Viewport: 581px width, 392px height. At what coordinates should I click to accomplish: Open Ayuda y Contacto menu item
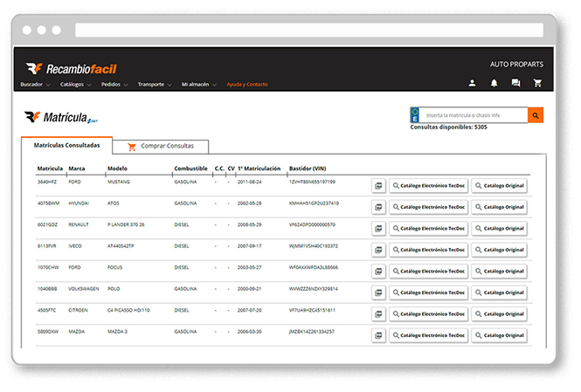[x=247, y=85]
